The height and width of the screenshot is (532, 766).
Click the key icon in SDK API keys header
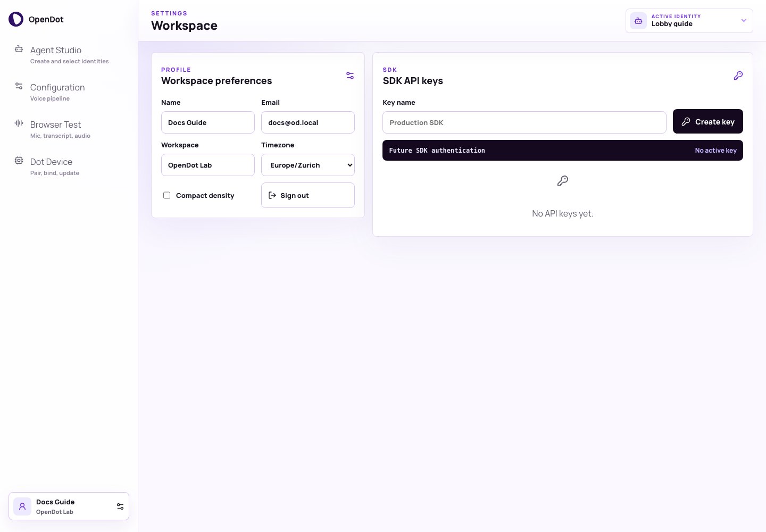738,76
